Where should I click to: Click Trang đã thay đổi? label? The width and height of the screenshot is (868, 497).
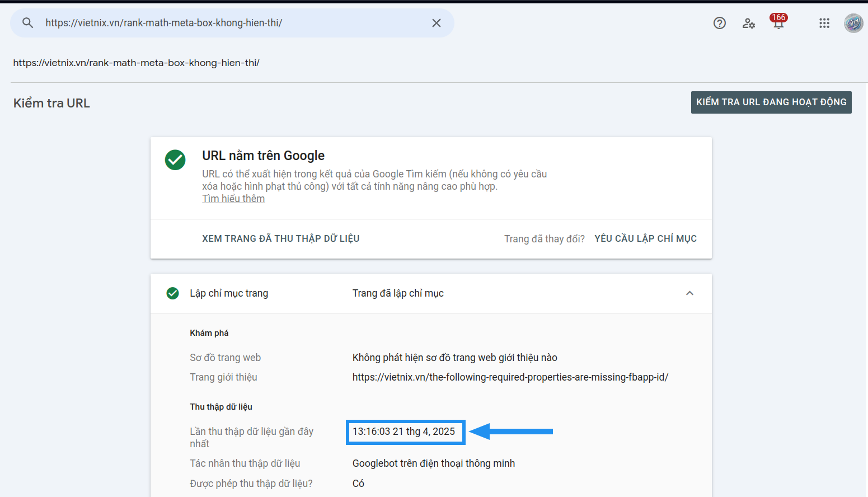coord(544,238)
